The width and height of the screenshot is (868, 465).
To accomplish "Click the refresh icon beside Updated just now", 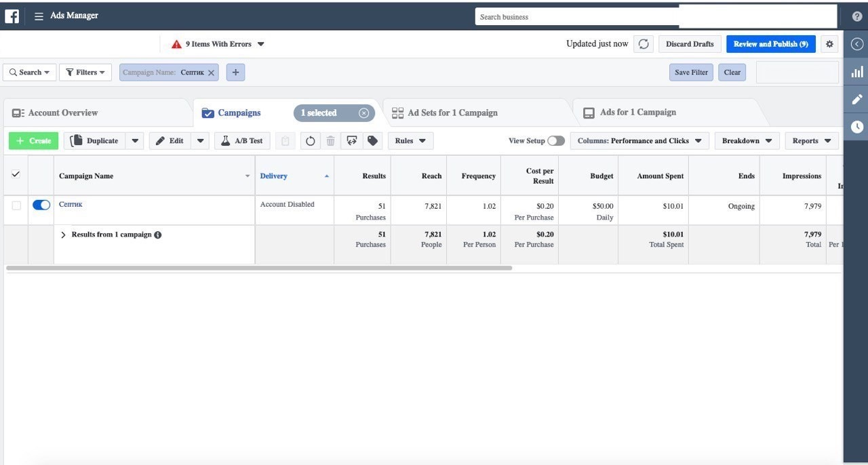I will tap(644, 44).
